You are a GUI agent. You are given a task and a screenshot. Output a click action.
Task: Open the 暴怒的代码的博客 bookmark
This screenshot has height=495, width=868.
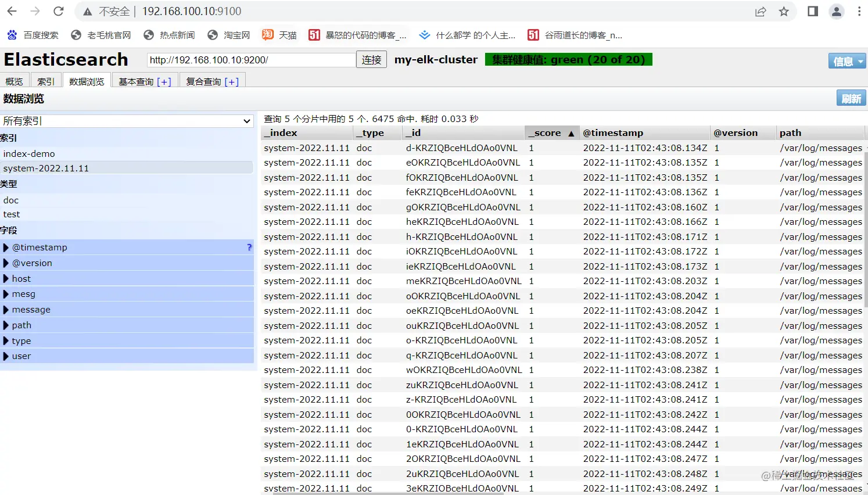(357, 35)
